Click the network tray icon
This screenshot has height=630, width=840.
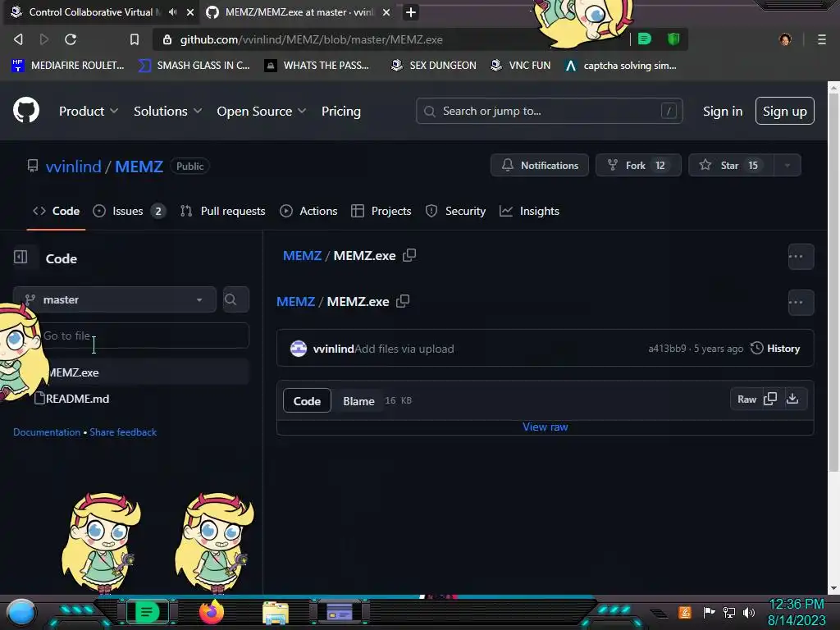pyautogui.click(x=729, y=612)
